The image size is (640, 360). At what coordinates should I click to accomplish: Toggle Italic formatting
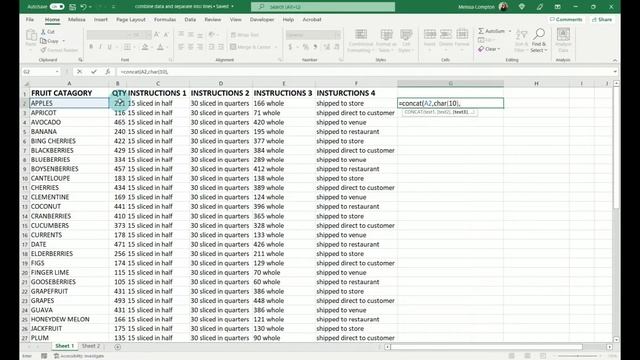(100, 47)
